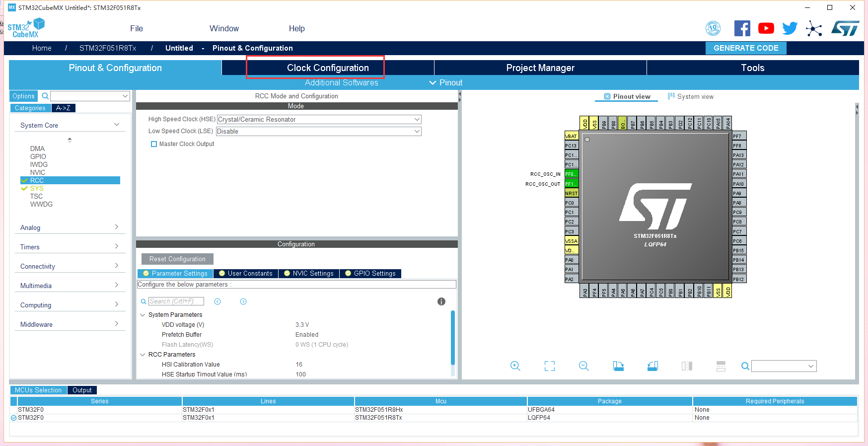Viewport: 868px width, 446px height.
Task: Go to next parameter search result
Action: (243, 301)
